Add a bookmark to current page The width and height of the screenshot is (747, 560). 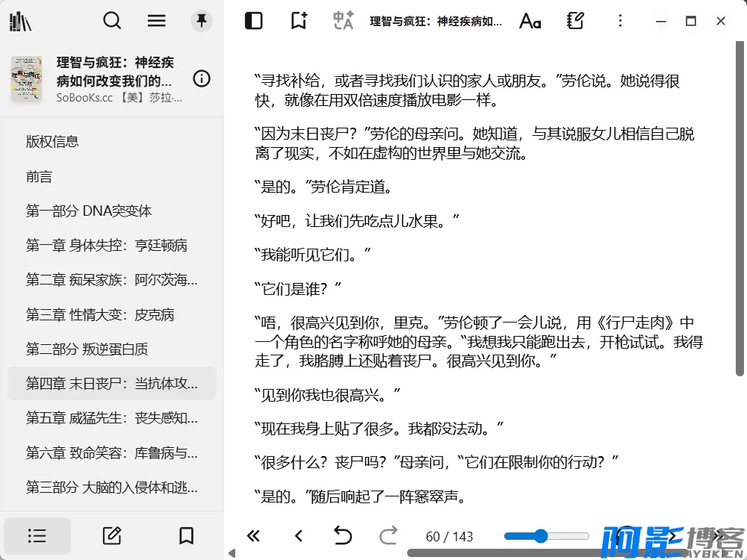(x=299, y=21)
